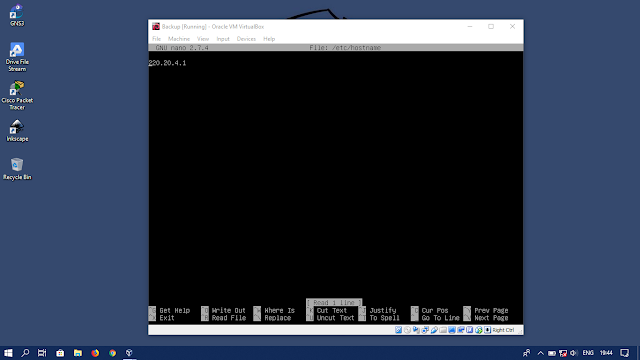Open the View menu
Viewport: 640px width, 360px height.
pos(203,39)
